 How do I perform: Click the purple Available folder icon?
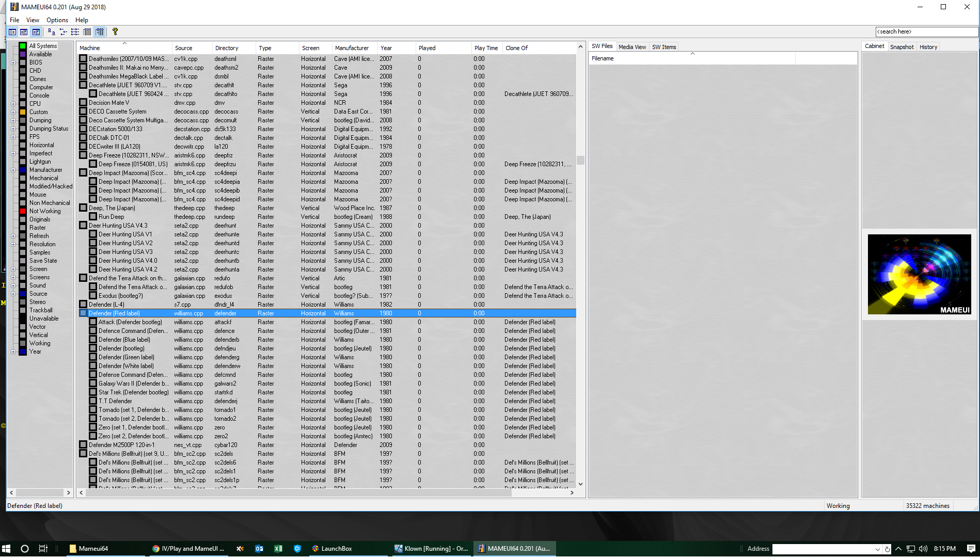click(23, 54)
